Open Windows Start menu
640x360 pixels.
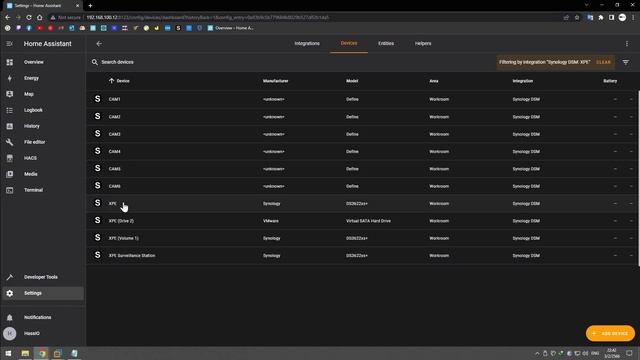tap(8, 353)
